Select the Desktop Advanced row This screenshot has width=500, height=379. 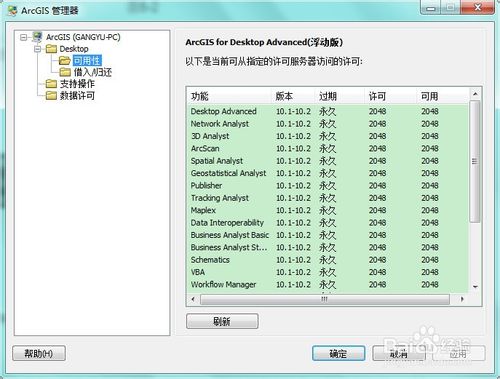[328, 111]
